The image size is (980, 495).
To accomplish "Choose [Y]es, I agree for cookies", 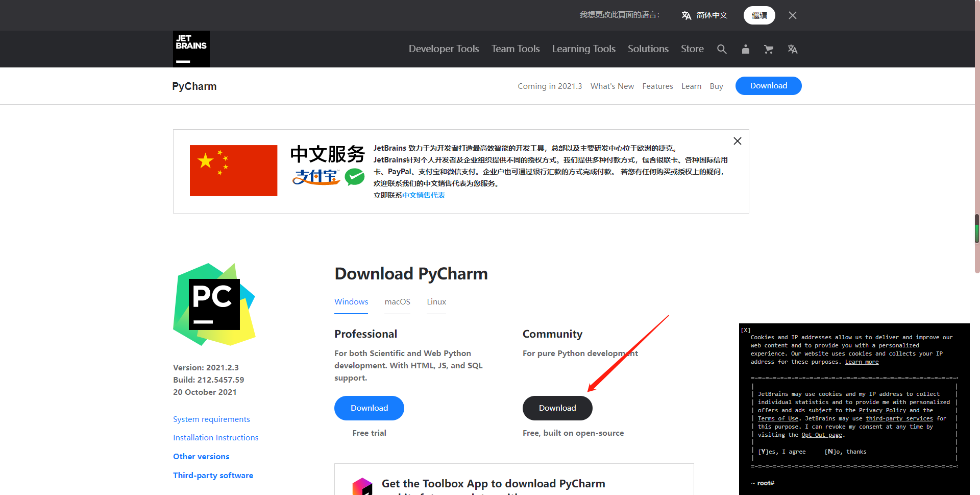I will [x=782, y=452].
